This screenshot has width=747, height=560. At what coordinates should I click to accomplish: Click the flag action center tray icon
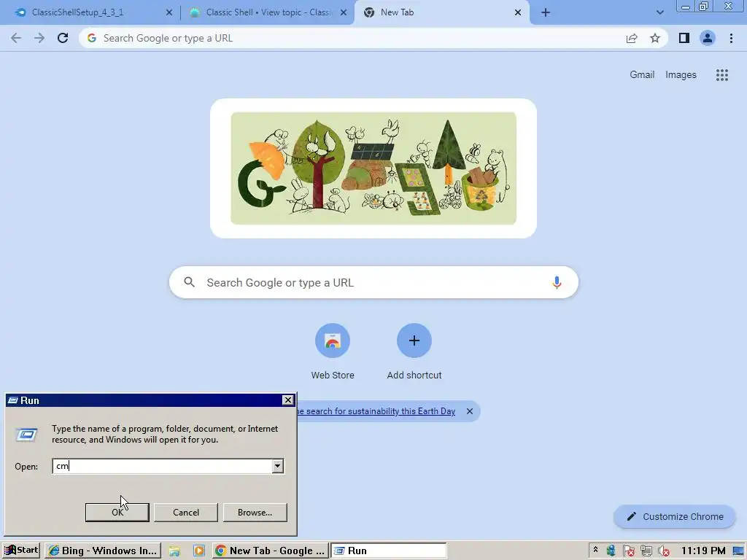628,551
